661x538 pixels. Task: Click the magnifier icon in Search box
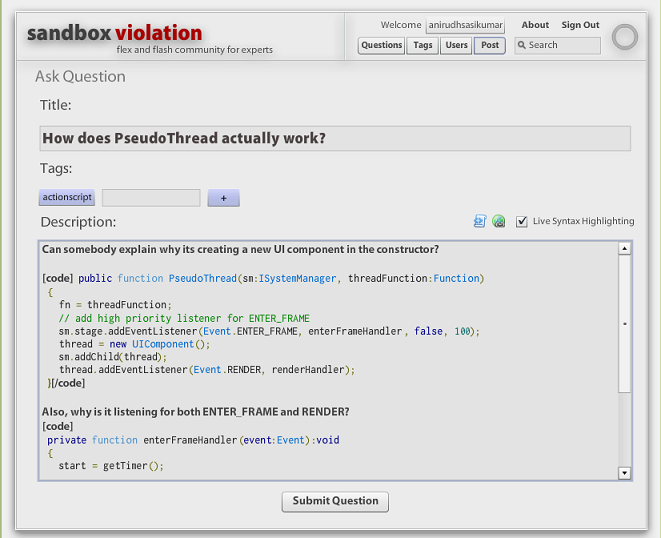(x=522, y=45)
